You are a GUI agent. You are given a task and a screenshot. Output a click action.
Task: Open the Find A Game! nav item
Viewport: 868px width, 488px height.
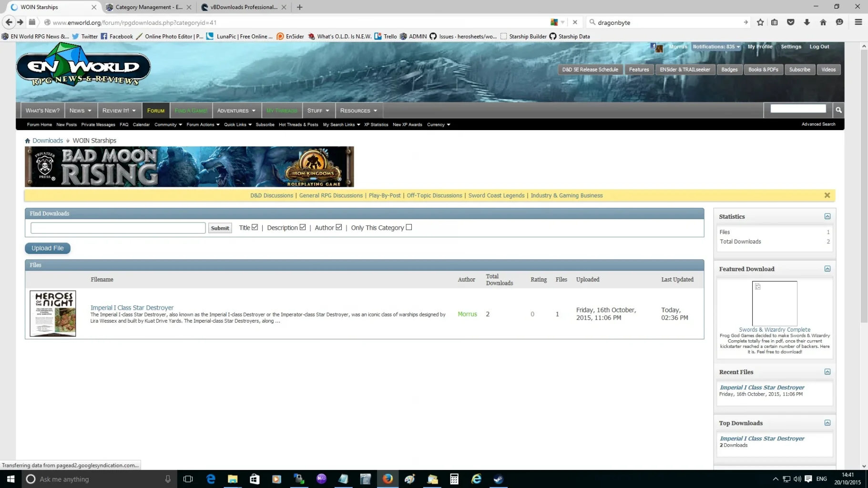pos(191,111)
